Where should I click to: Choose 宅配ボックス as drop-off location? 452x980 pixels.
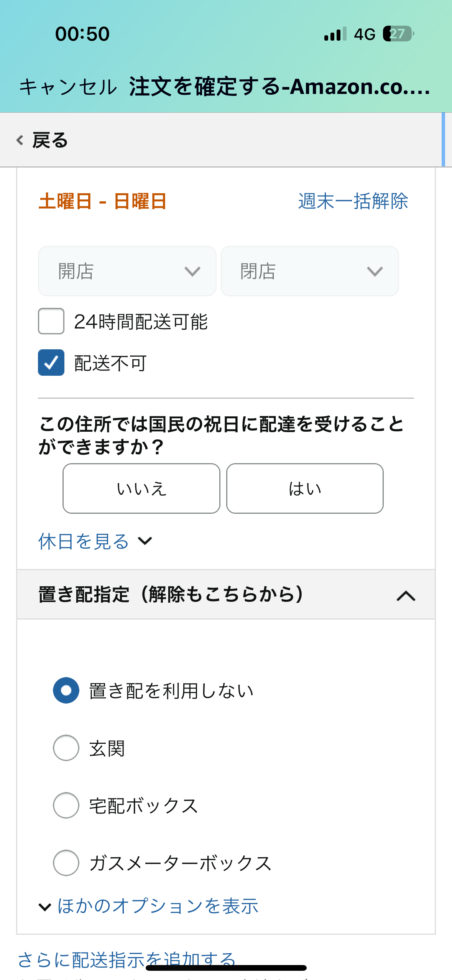tap(66, 805)
